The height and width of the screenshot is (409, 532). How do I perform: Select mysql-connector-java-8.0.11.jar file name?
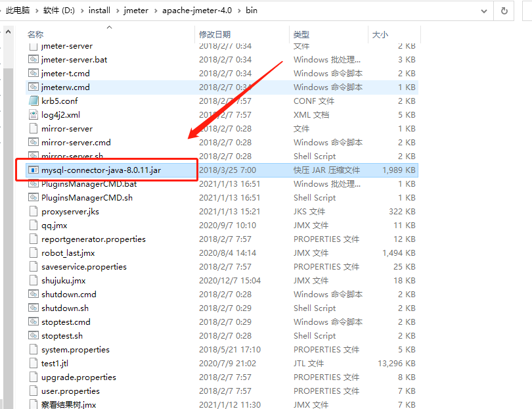(101, 170)
